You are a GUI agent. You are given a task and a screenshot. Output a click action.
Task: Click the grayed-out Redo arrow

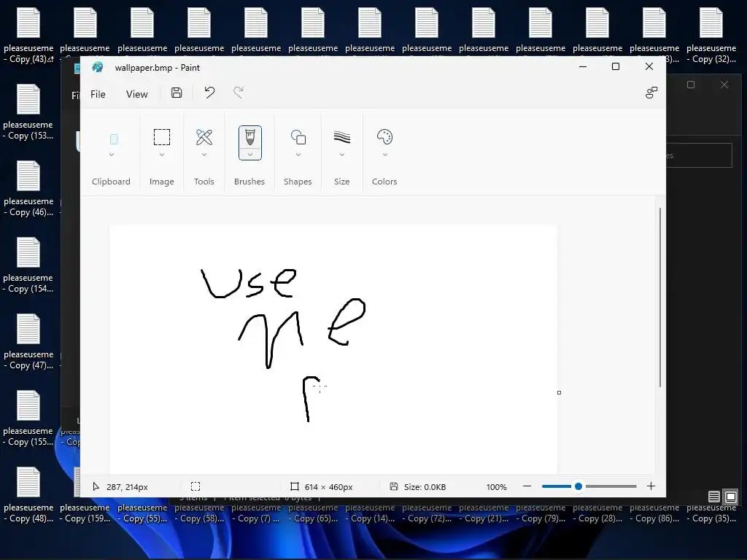click(x=239, y=93)
